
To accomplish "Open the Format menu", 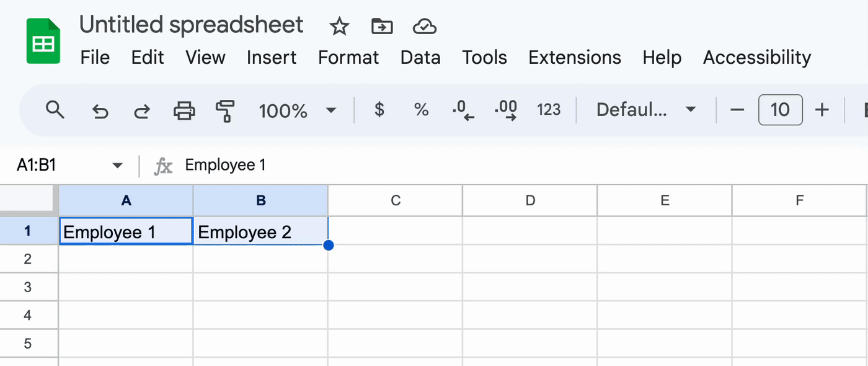I will (x=348, y=58).
